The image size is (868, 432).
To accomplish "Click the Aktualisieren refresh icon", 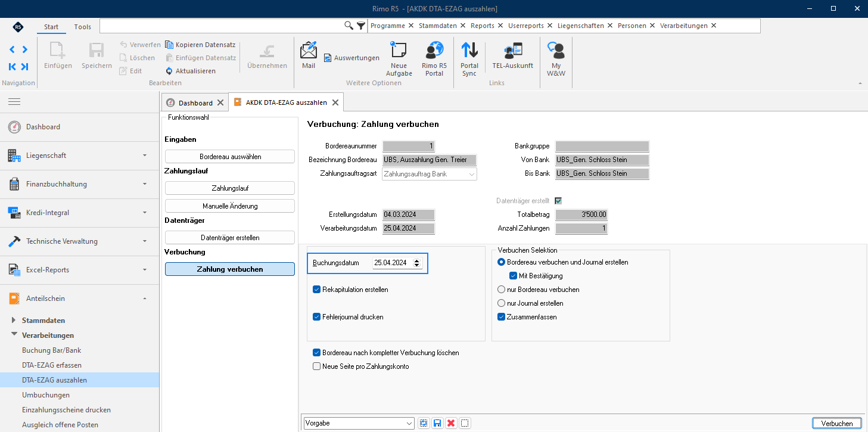I will (169, 71).
